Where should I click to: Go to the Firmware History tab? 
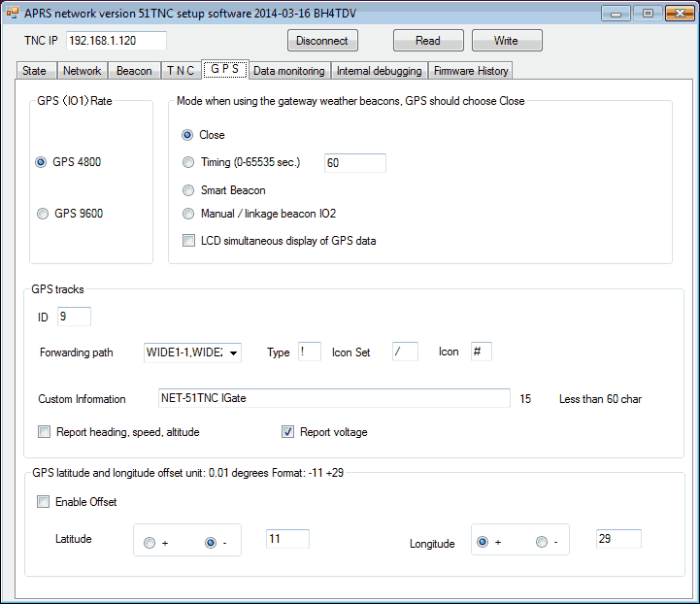pos(470,71)
